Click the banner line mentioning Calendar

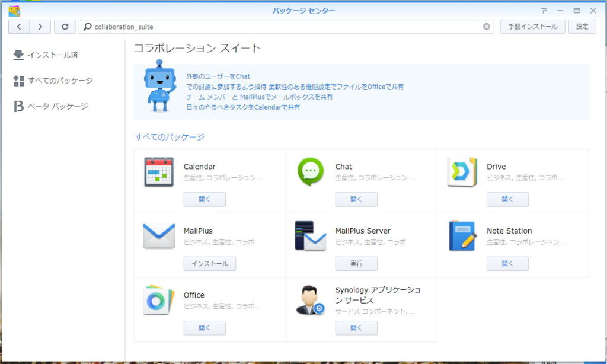242,107
